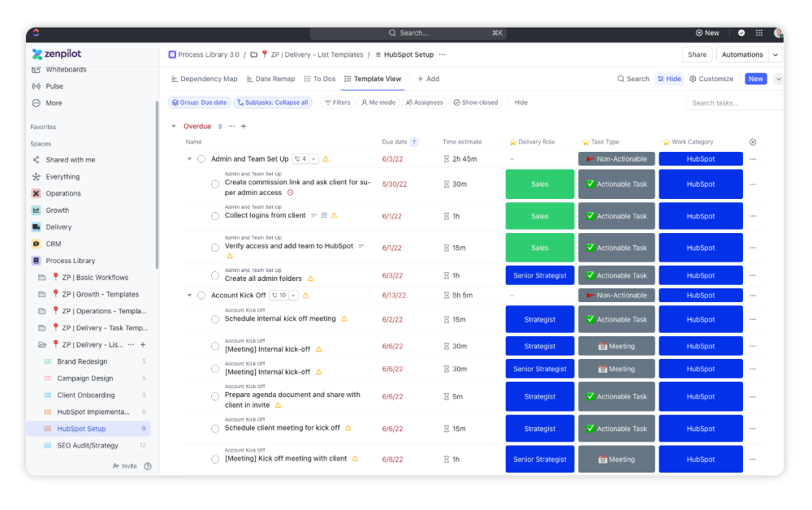This screenshot has height=510, width=812.
Task: Click the Show closed button
Action: [476, 102]
